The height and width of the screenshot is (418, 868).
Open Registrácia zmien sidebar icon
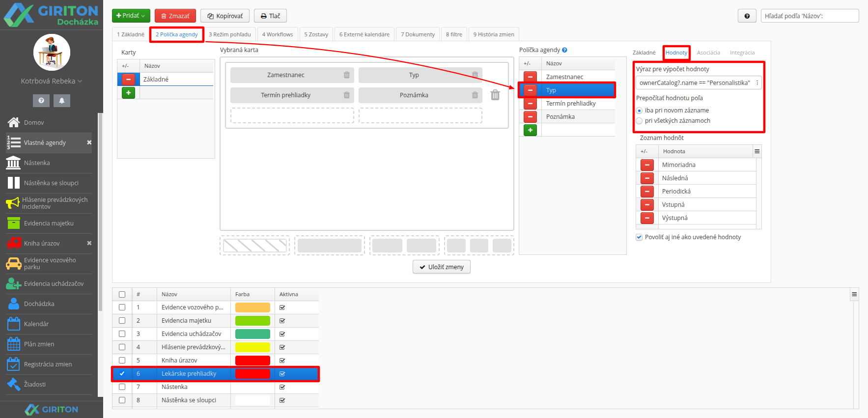(14, 364)
